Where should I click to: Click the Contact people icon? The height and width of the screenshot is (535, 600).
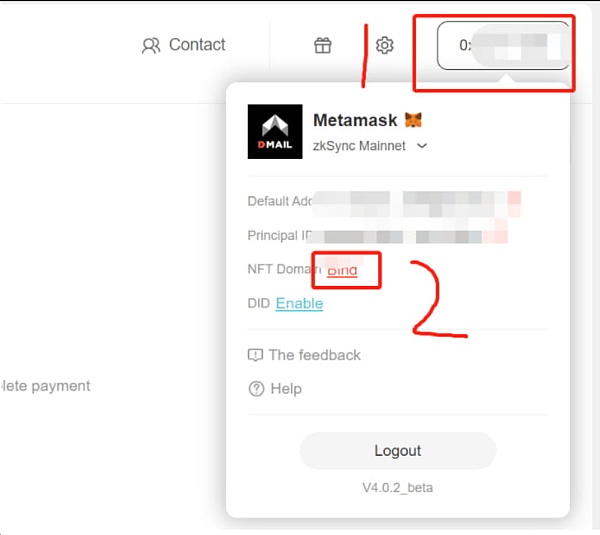coord(151,45)
